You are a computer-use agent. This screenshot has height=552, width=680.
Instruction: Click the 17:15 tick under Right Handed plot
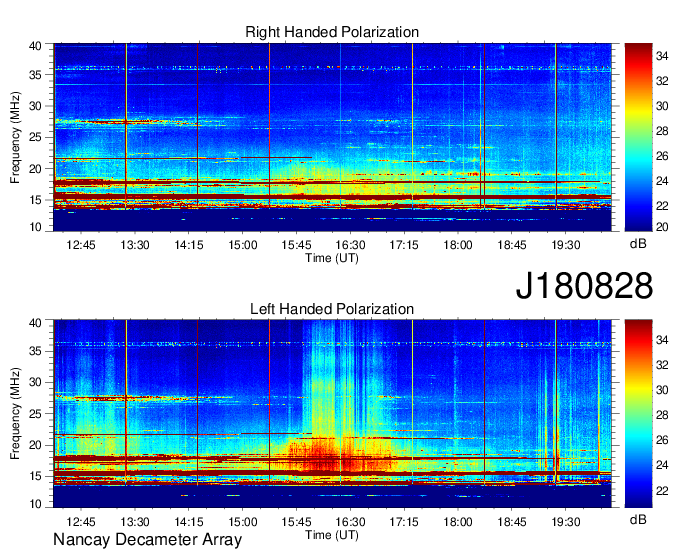404,245
